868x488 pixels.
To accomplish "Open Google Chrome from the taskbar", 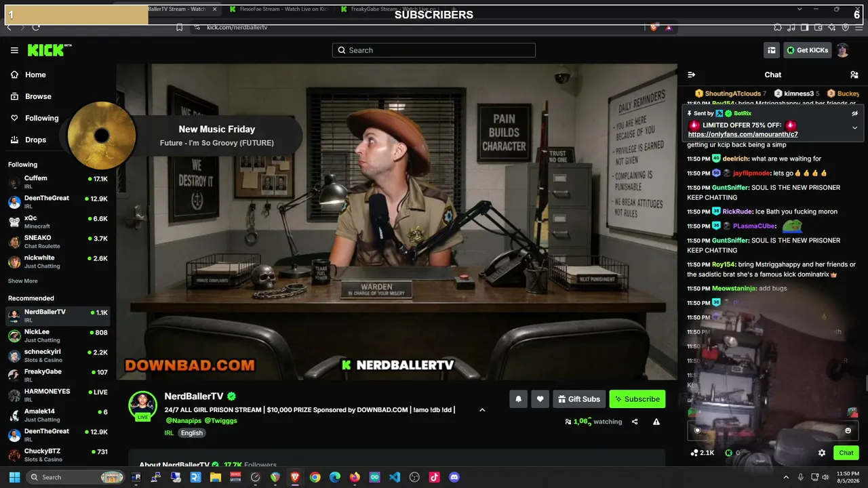I will tap(315, 477).
